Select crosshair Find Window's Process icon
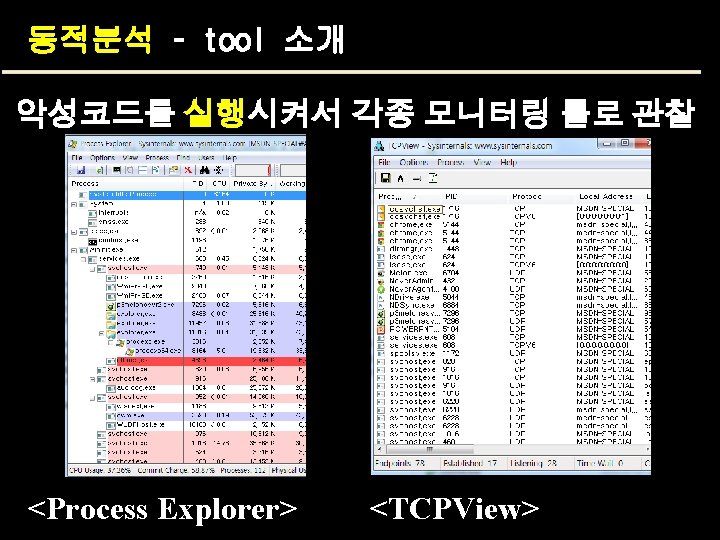 [219, 170]
